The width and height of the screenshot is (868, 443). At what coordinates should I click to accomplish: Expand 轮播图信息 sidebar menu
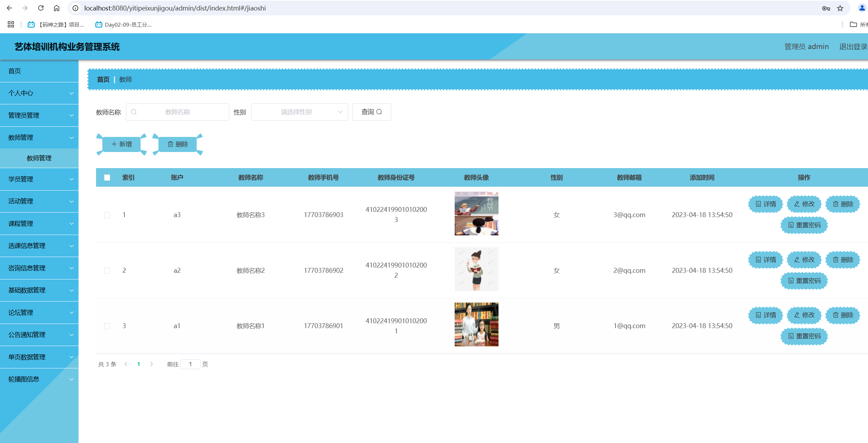click(x=39, y=379)
